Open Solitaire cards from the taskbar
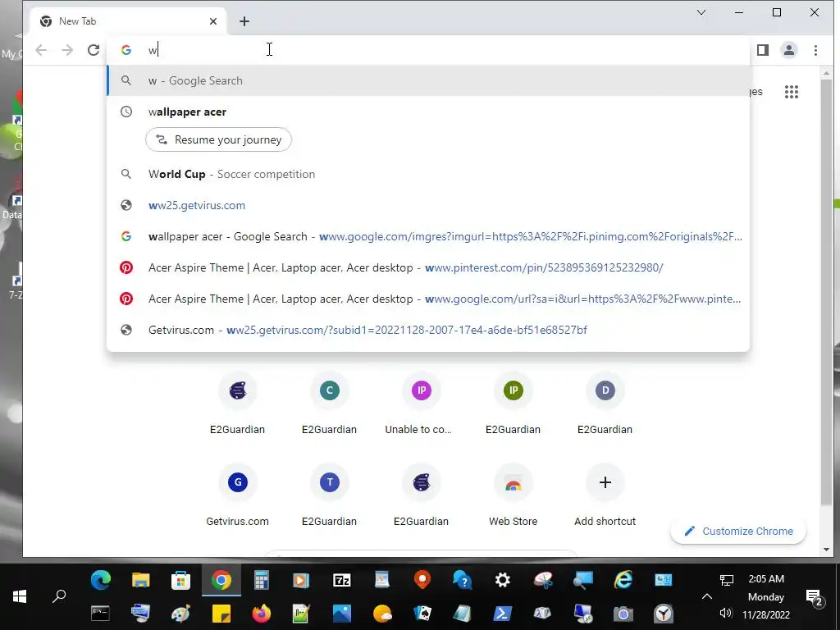The width and height of the screenshot is (840, 630). tap(422, 613)
